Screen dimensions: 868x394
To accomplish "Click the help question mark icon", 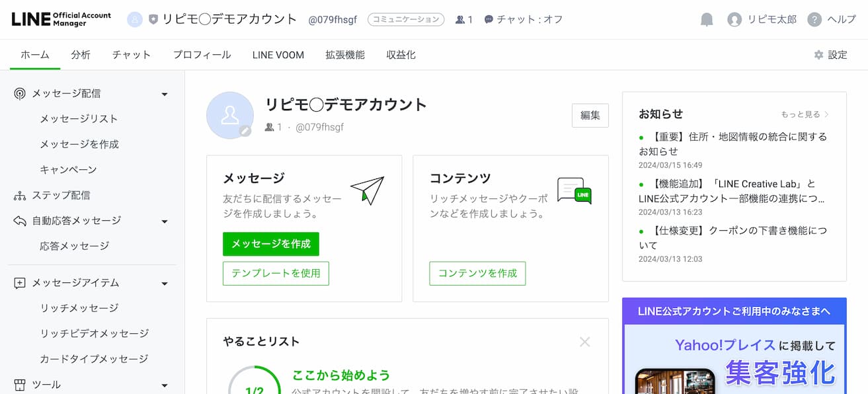I will [x=814, y=20].
